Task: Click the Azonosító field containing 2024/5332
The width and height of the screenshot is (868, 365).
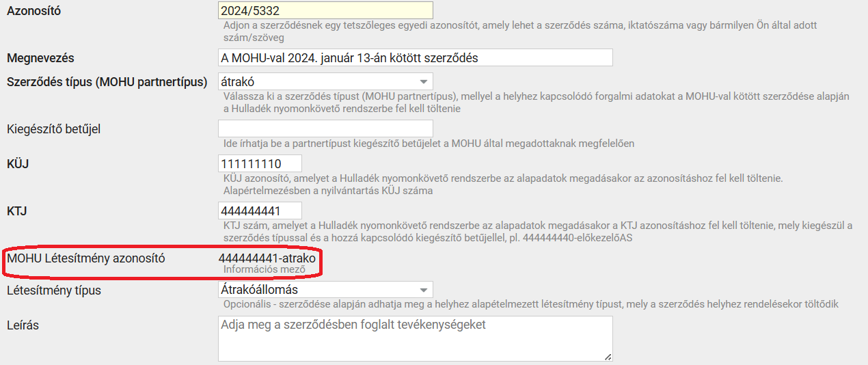Action: [x=326, y=10]
